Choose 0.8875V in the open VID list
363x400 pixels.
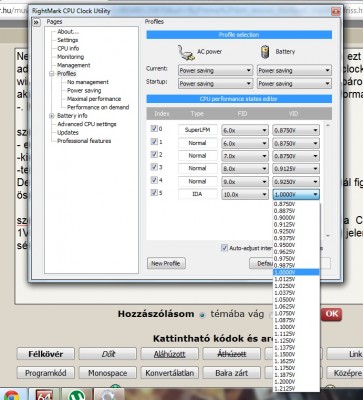(296, 211)
